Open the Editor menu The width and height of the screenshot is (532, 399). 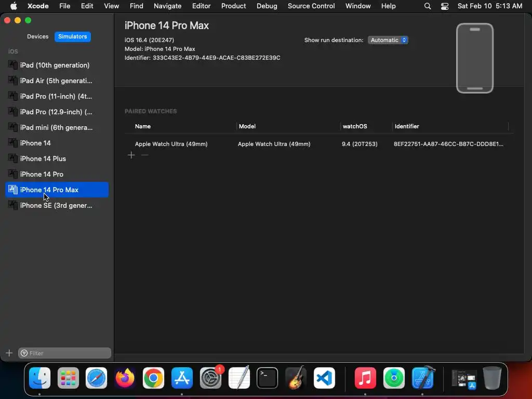pyautogui.click(x=201, y=6)
